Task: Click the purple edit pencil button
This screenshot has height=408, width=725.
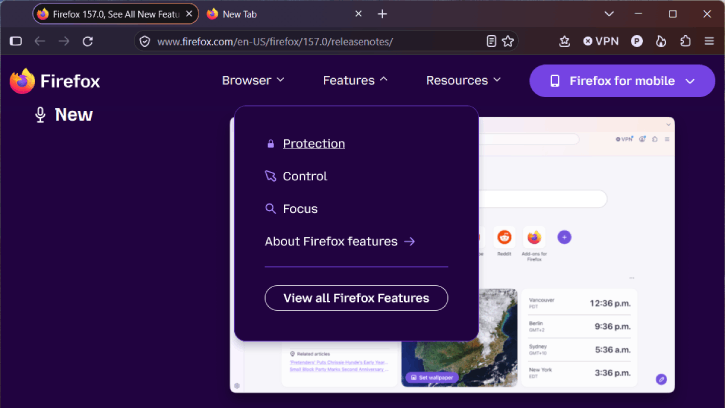Action: (661, 379)
